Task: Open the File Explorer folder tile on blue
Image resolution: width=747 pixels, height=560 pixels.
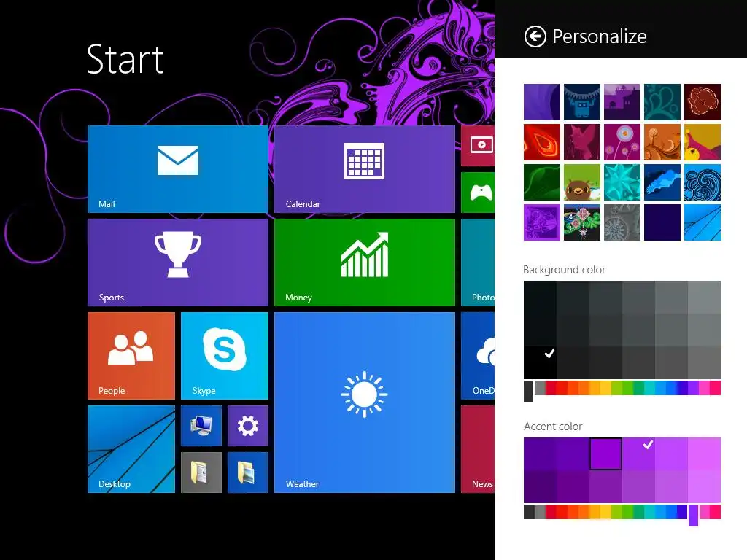Action: 248,472
